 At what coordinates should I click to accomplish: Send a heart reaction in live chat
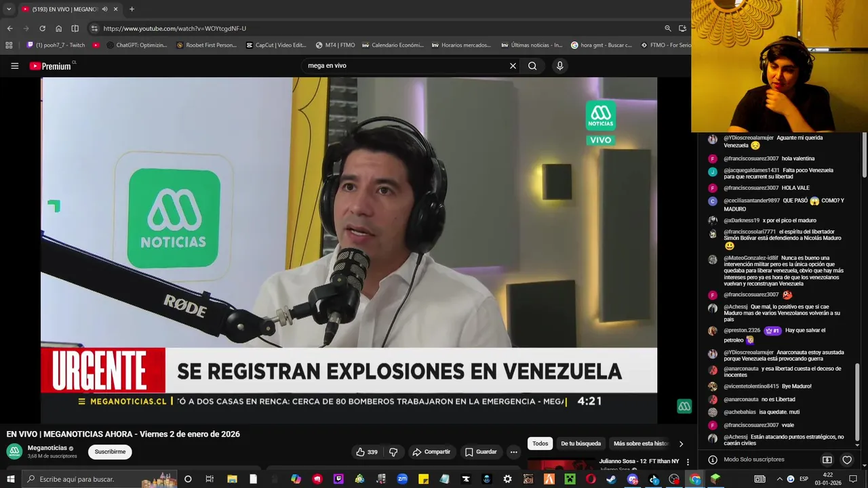(x=847, y=460)
